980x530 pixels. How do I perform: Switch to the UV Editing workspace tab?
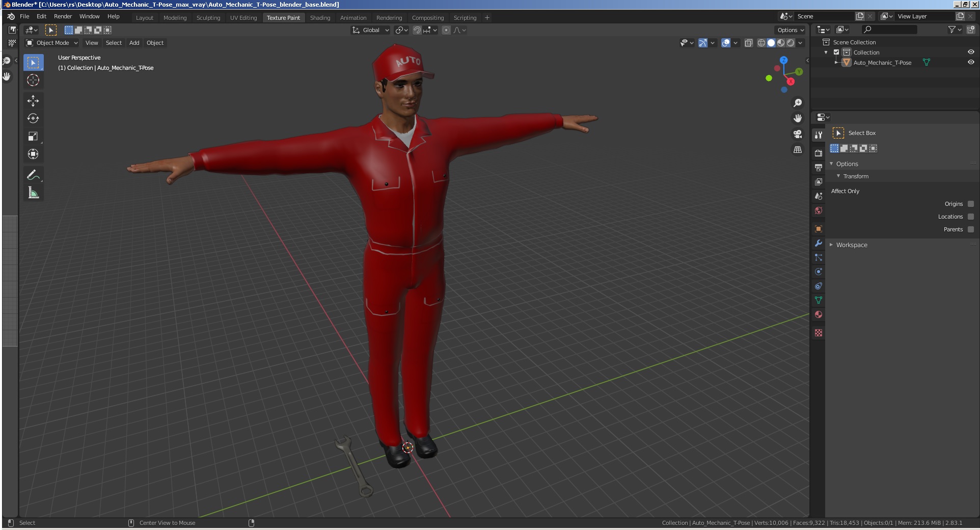click(243, 17)
